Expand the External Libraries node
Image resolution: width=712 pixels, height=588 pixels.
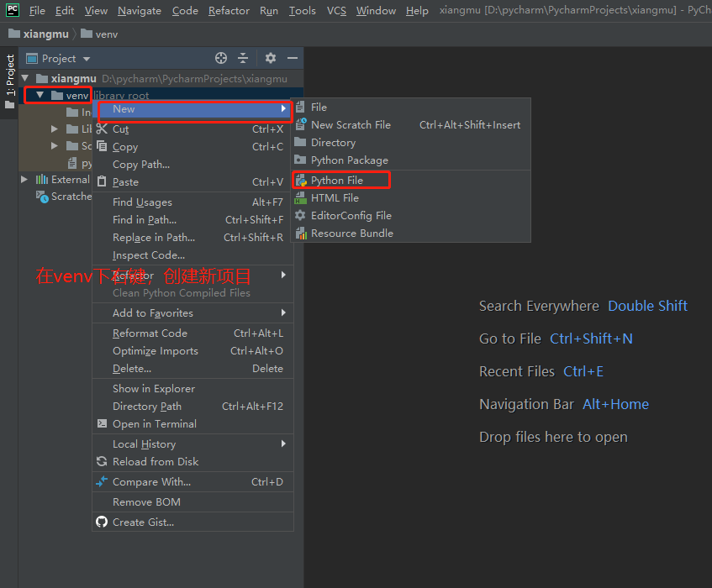click(24, 180)
